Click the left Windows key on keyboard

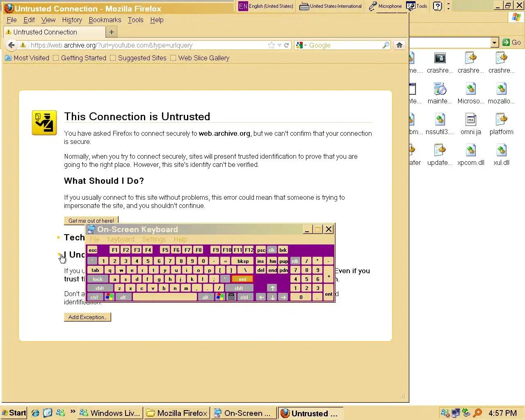coord(109,297)
